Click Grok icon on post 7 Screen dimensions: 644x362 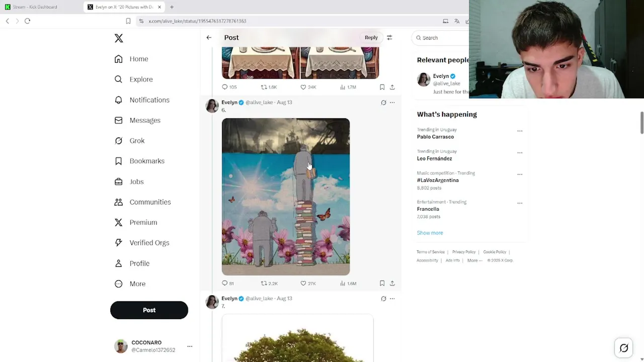click(383, 299)
